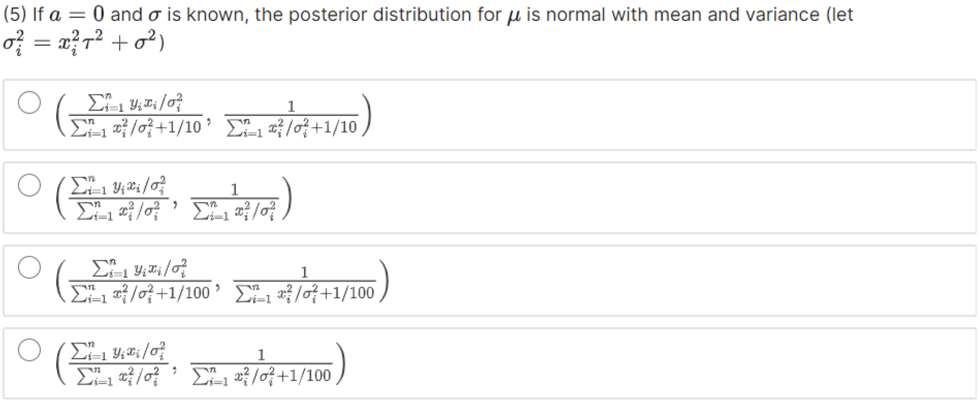980x403 pixels.
Task: Click the second answer's formula area
Action: [170, 199]
